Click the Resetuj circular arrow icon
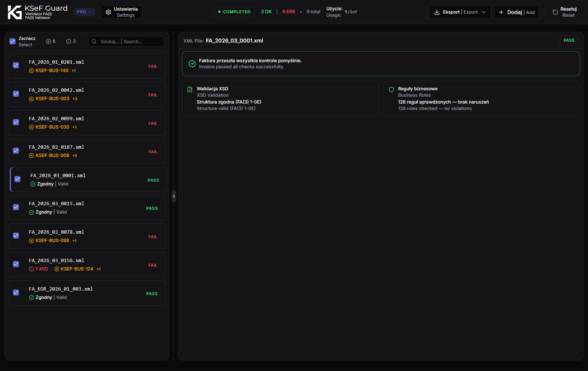This screenshot has width=588, height=371. click(x=555, y=12)
